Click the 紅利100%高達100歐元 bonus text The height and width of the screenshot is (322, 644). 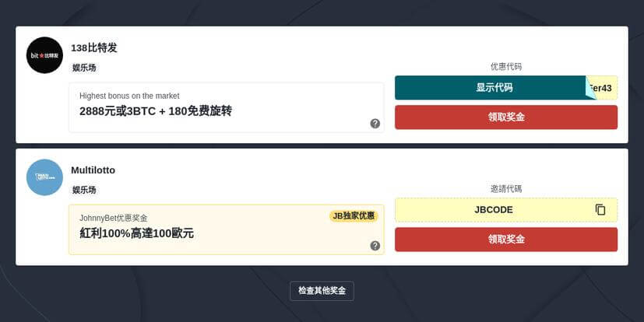point(136,233)
